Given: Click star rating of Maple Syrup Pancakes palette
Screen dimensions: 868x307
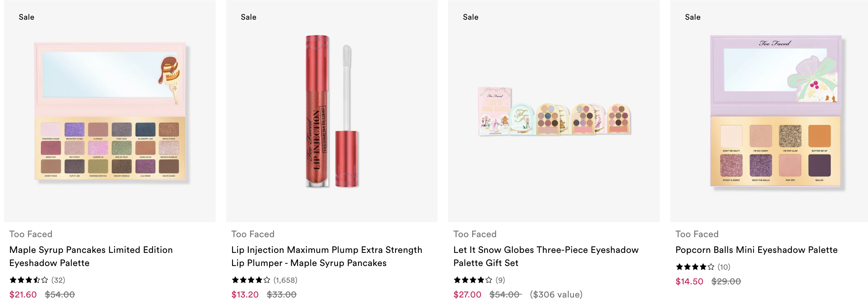Looking at the screenshot, I should pos(29,280).
